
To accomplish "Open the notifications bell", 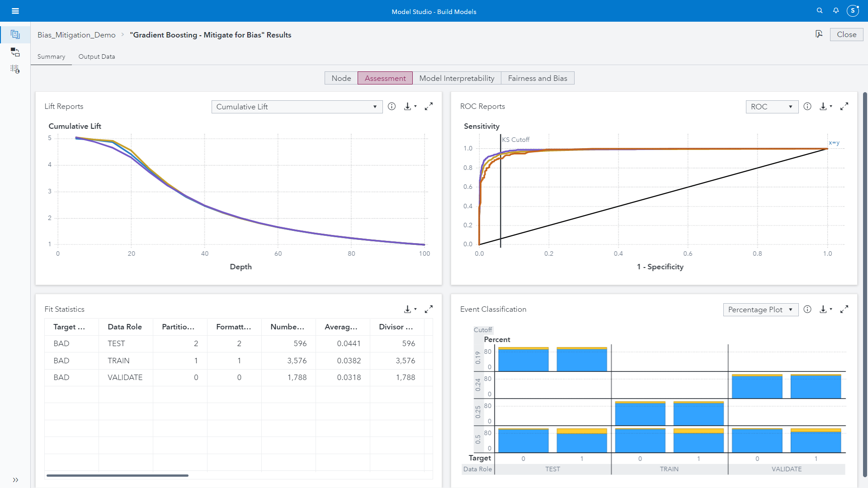I will pyautogui.click(x=836, y=11).
